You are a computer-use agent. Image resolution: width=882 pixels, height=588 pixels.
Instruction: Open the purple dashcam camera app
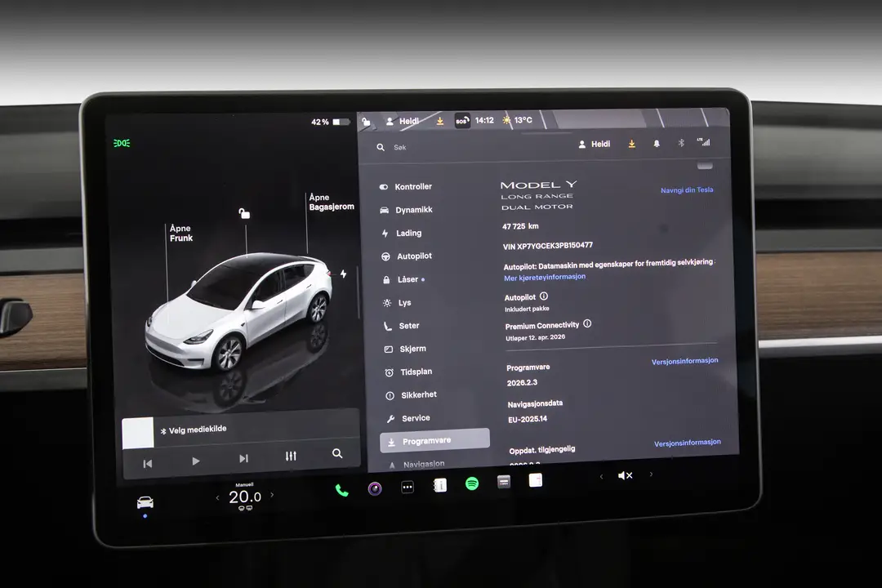click(375, 488)
